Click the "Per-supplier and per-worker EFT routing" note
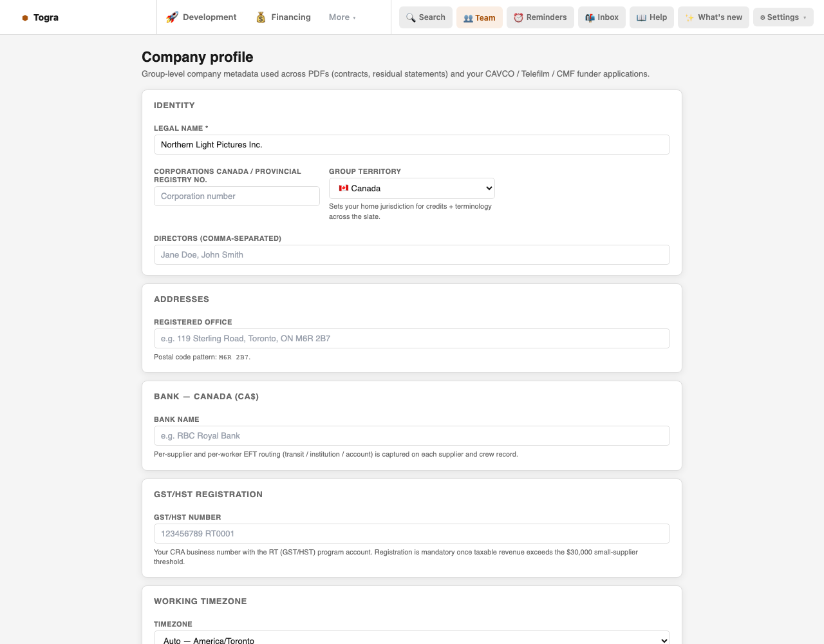This screenshot has width=824, height=644. coord(336,455)
